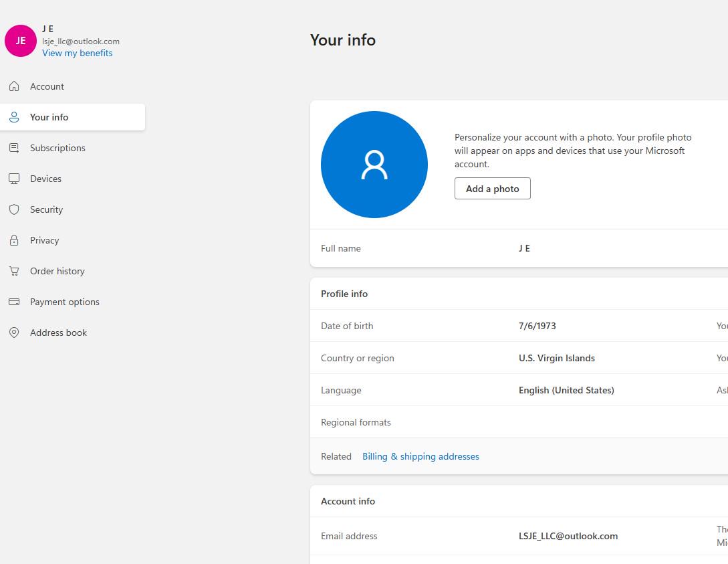The height and width of the screenshot is (564, 728).
Task: Select the Email address row
Action: point(519,536)
